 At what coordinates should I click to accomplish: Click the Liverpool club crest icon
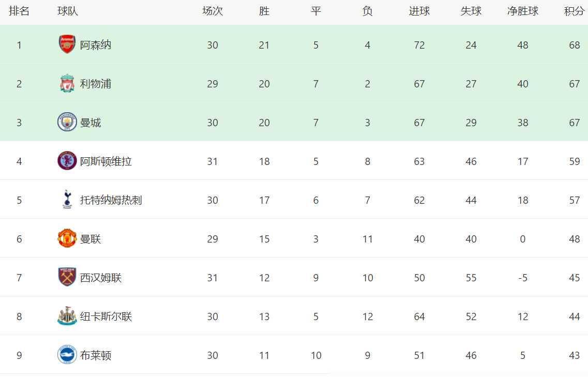(x=67, y=83)
